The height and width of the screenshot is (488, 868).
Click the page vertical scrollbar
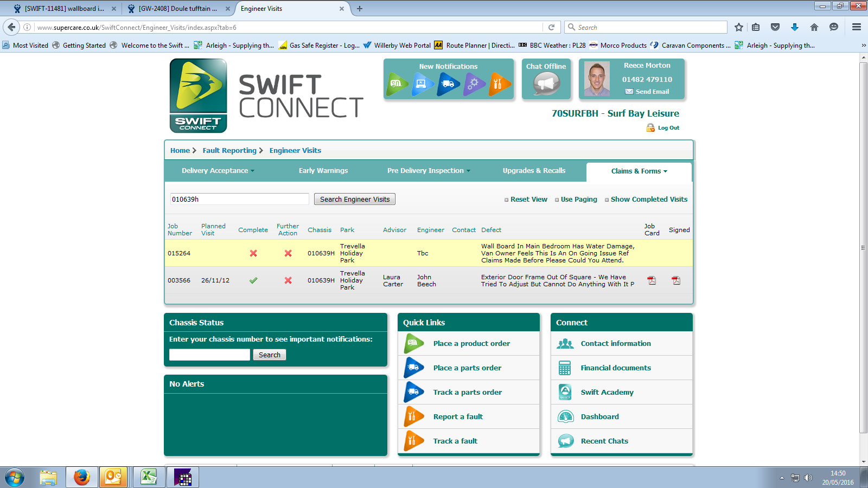click(x=863, y=248)
